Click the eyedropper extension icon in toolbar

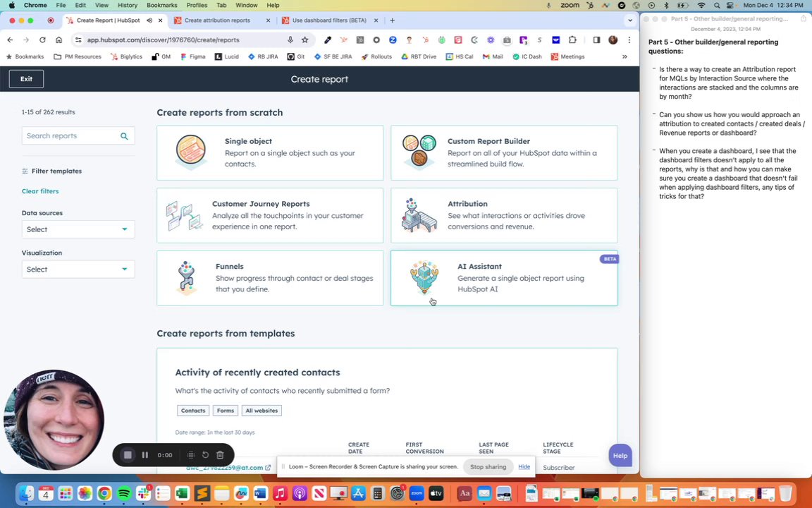(x=328, y=40)
